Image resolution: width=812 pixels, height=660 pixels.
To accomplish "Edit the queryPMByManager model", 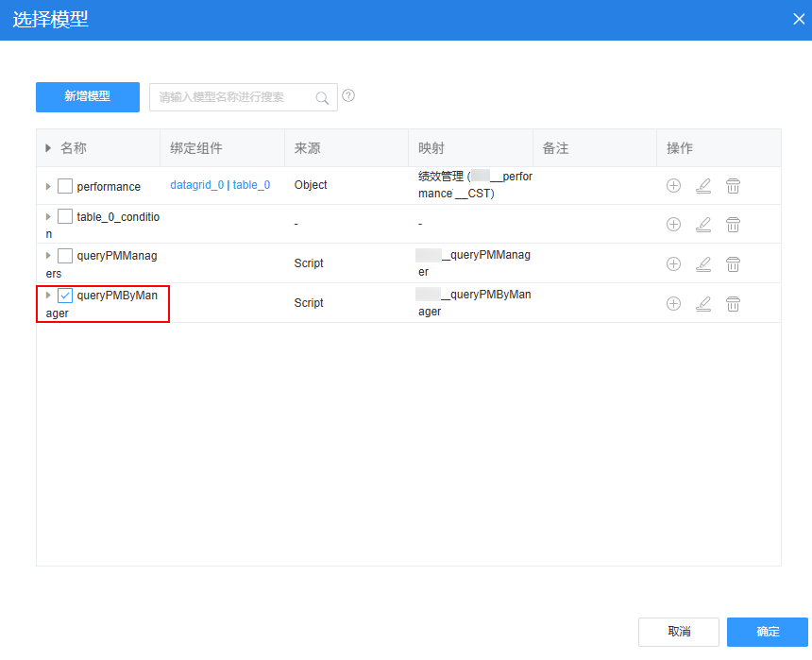I will [x=703, y=304].
